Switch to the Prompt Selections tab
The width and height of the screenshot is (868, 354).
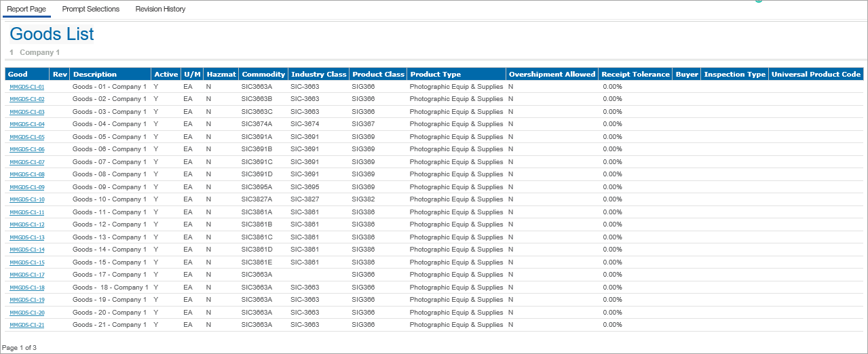click(x=90, y=9)
